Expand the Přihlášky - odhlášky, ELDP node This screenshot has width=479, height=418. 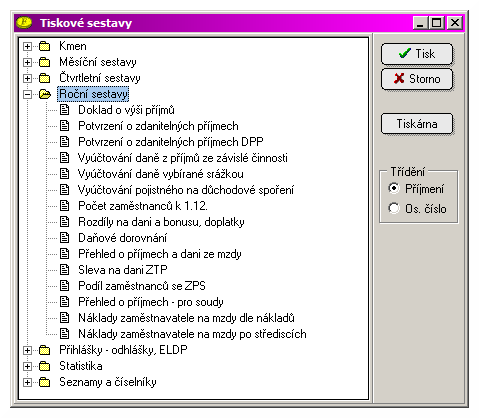[27, 350]
